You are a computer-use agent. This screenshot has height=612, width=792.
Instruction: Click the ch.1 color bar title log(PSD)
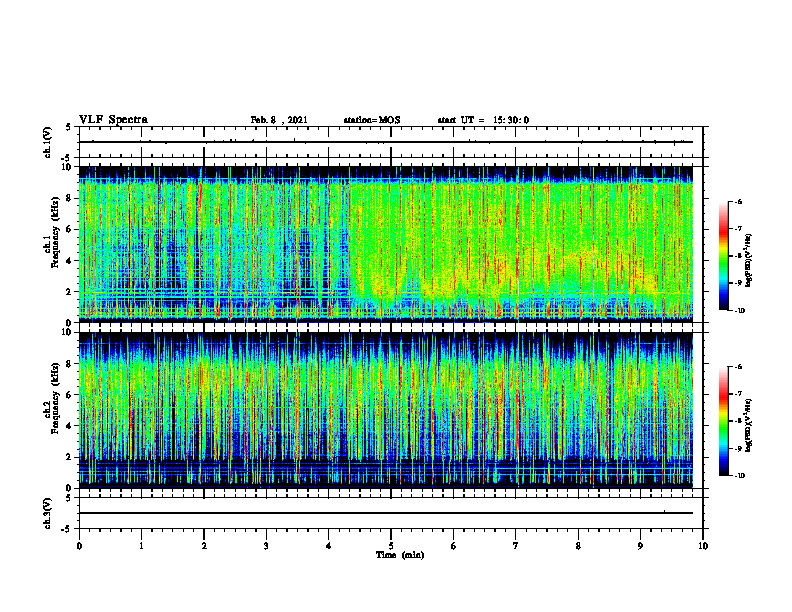tap(748, 261)
